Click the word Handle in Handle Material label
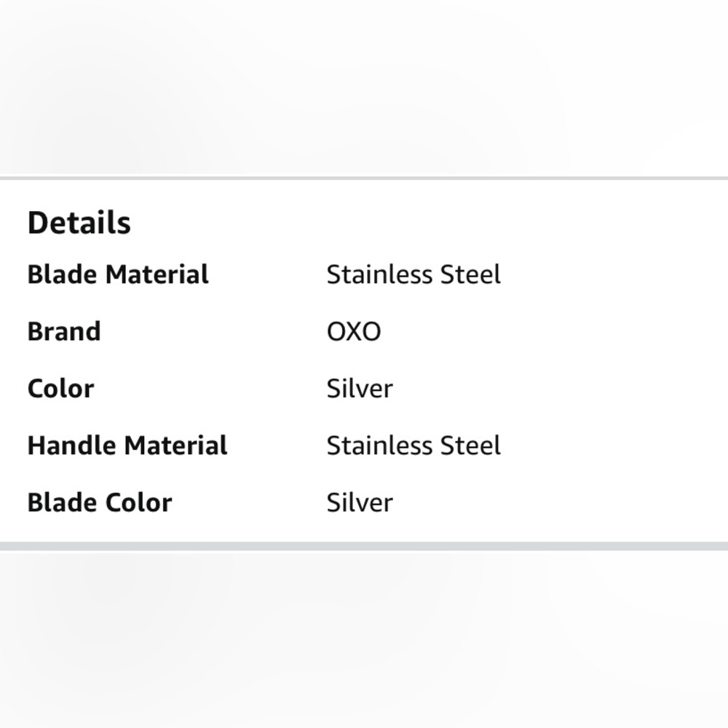 (72, 446)
